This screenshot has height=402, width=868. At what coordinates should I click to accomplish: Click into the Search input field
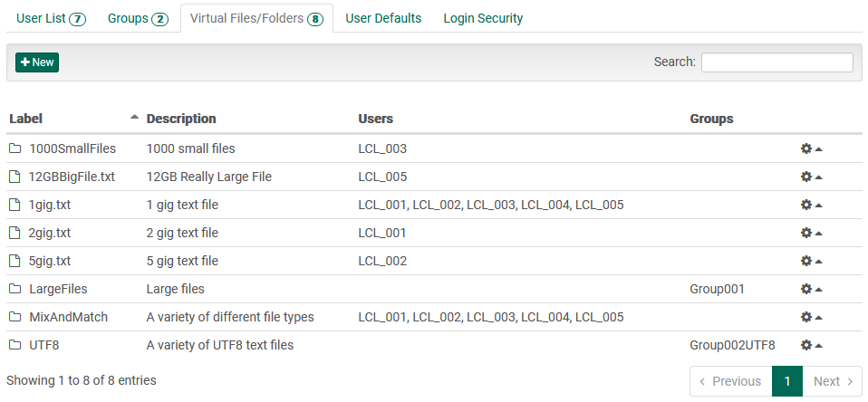776,62
